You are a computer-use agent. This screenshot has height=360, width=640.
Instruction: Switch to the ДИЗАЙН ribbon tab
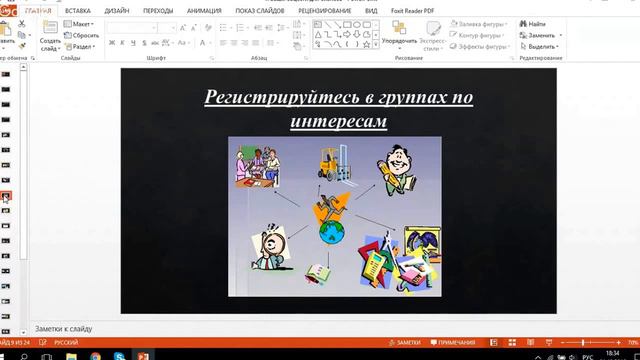point(117,11)
